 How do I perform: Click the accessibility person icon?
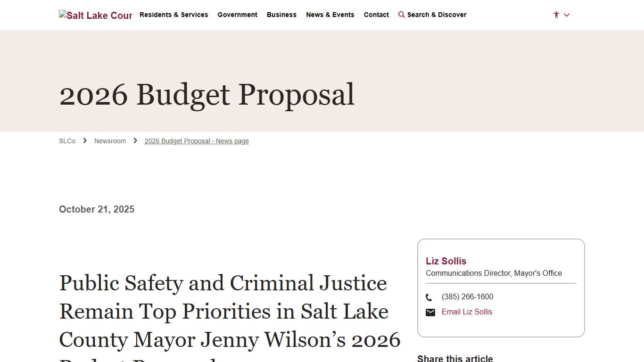556,15
